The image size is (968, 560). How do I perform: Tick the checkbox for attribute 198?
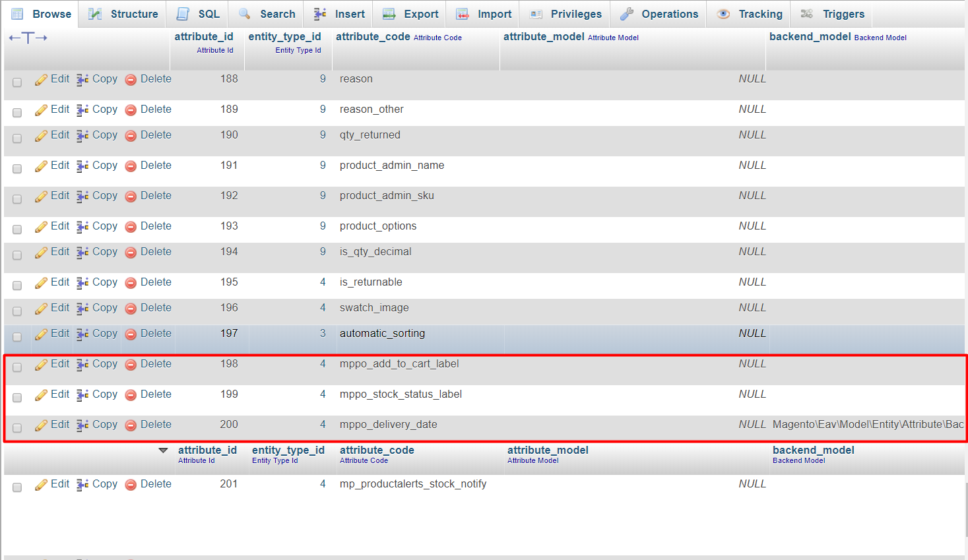[x=17, y=367]
